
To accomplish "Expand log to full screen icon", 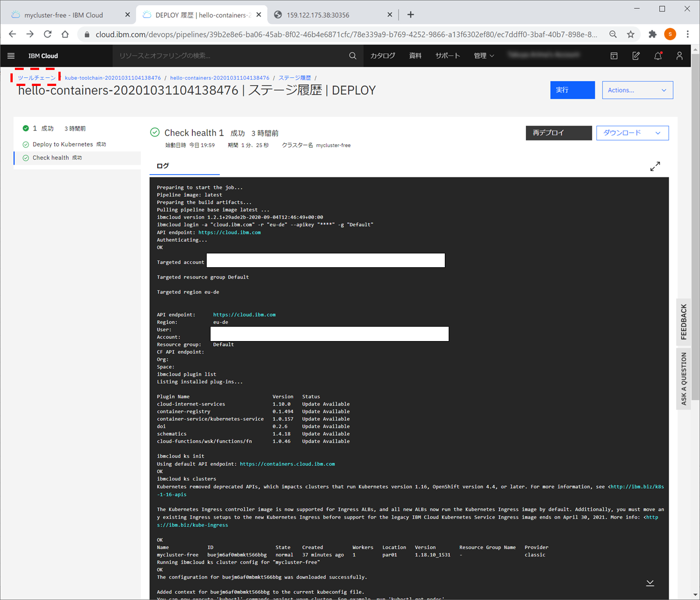I will coord(655,166).
